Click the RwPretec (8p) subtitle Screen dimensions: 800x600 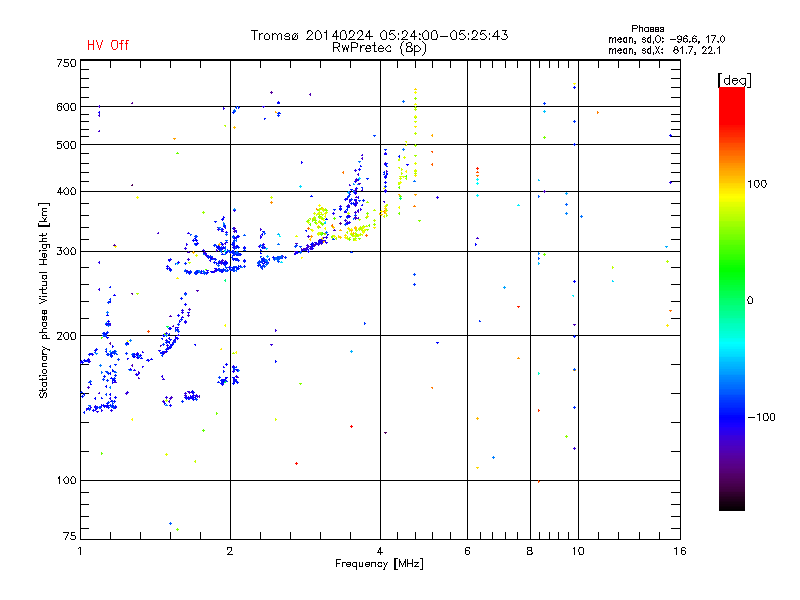tap(379, 47)
